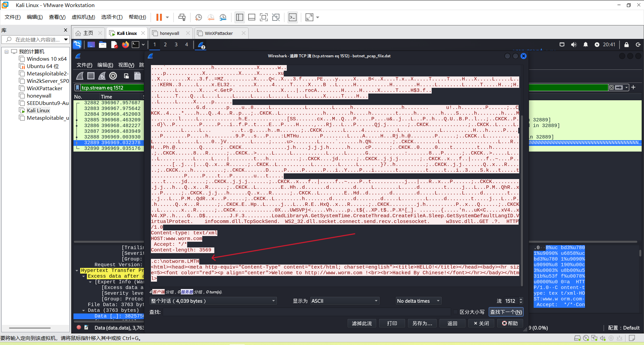
Task: Switch to workspace 2 in Kali panel
Action: tap(165, 45)
